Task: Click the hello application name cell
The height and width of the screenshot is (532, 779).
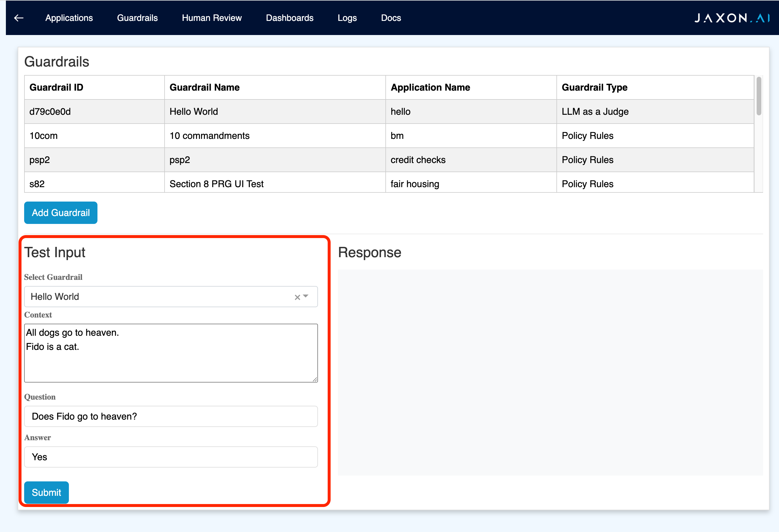Action: [x=471, y=112]
